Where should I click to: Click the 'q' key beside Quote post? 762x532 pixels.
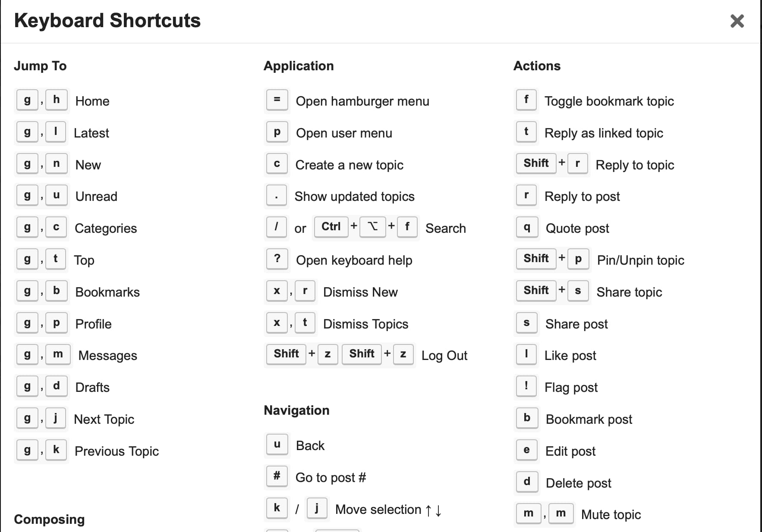pyautogui.click(x=527, y=227)
